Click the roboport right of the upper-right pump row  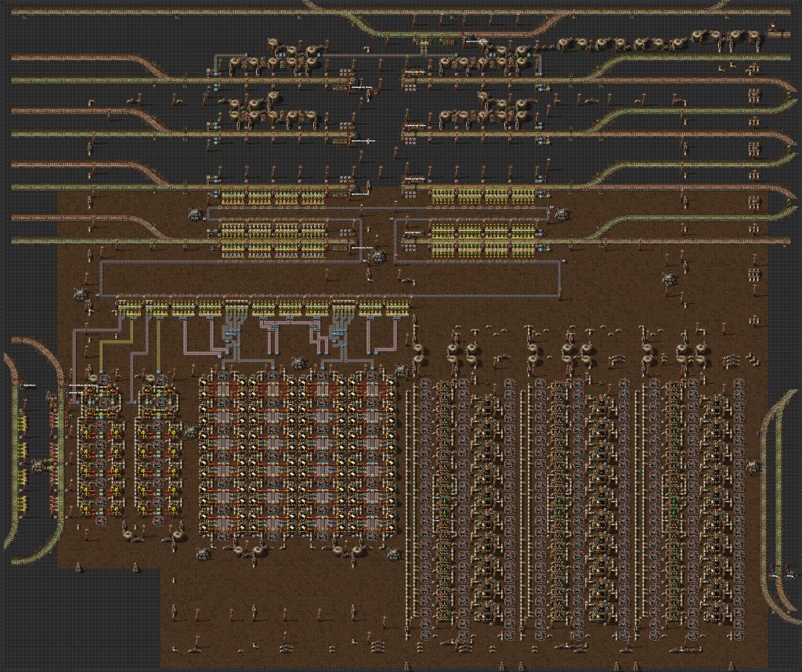[x=561, y=213]
